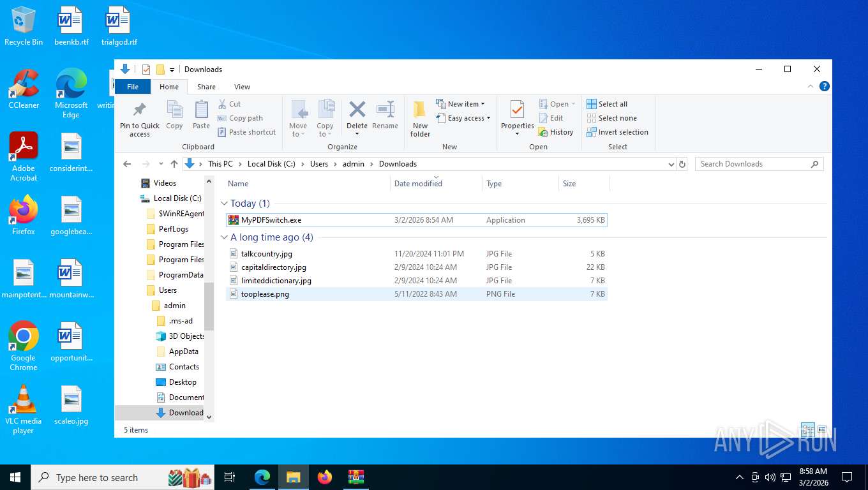Click the Cut scissors command
868x490 pixels.
(229, 104)
